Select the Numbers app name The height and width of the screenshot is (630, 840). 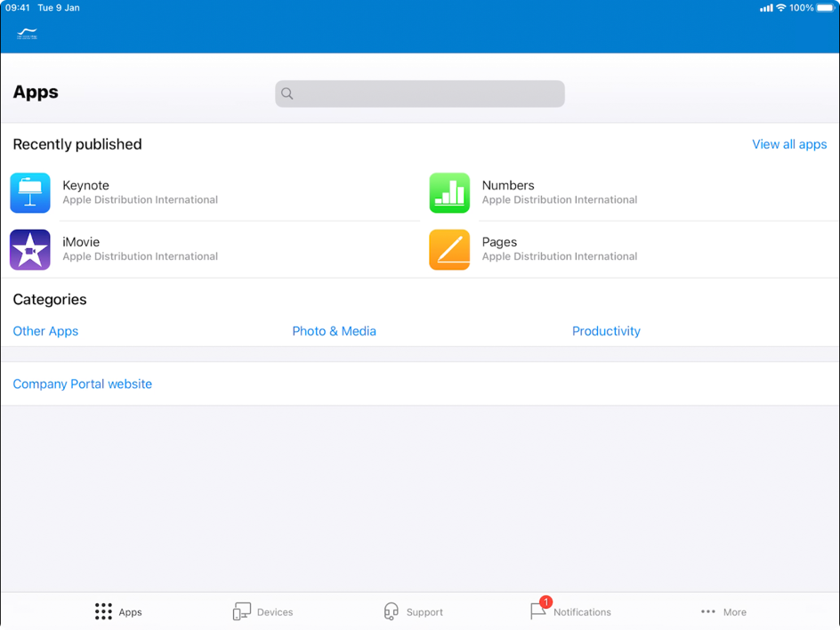(x=508, y=185)
